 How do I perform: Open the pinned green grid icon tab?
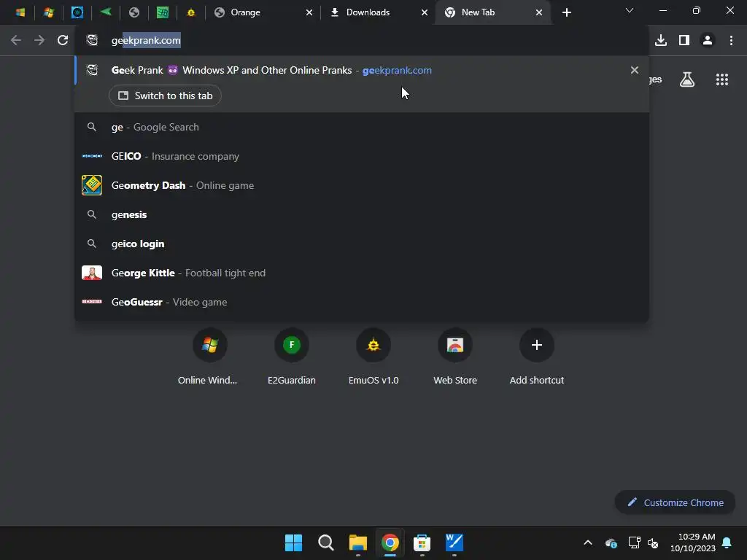tap(163, 12)
